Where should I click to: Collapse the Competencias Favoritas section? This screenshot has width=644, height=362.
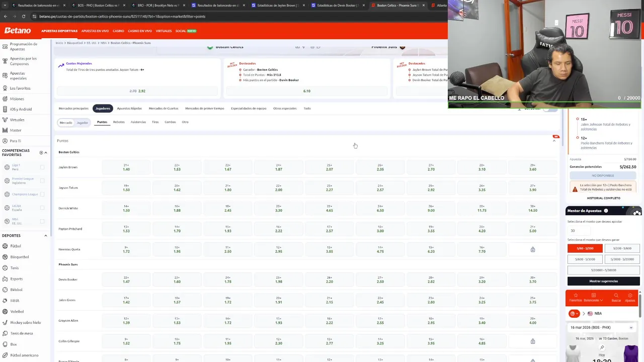[46, 152]
